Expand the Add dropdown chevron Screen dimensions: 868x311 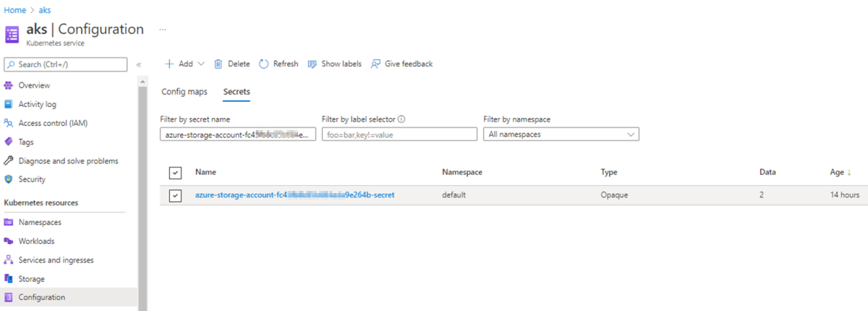(x=201, y=64)
